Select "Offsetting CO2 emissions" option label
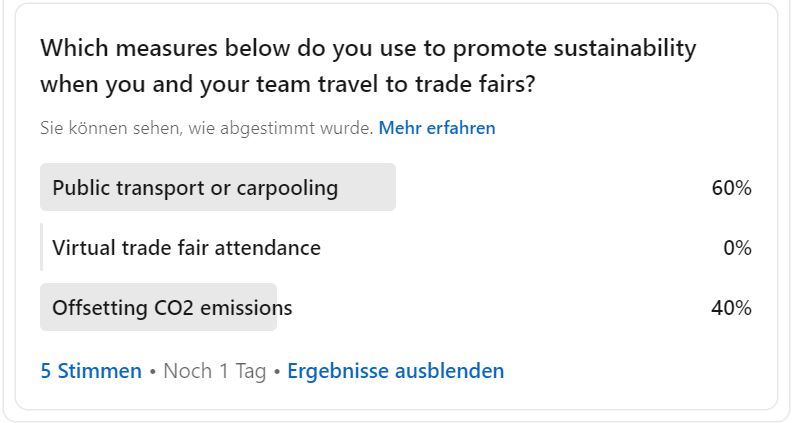 [x=172, y=308]
